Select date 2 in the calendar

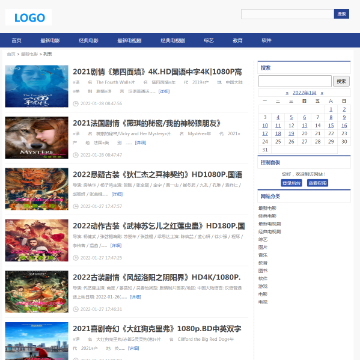(x=344, y=109)
